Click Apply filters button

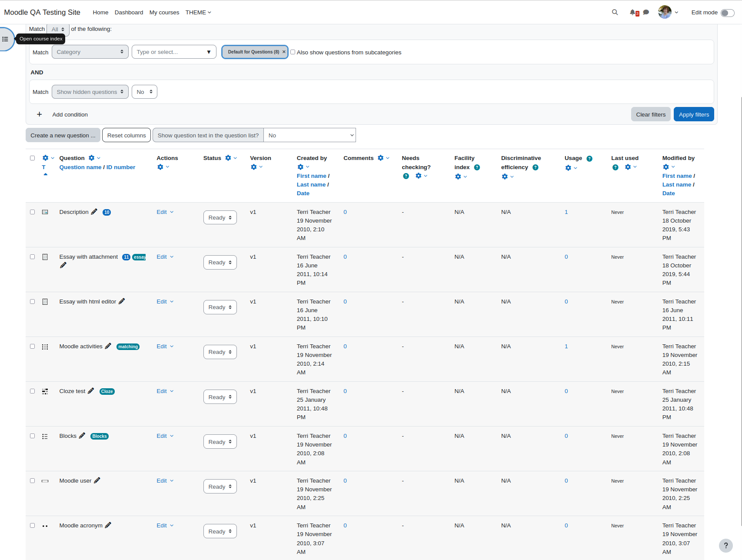click(694, 114)
